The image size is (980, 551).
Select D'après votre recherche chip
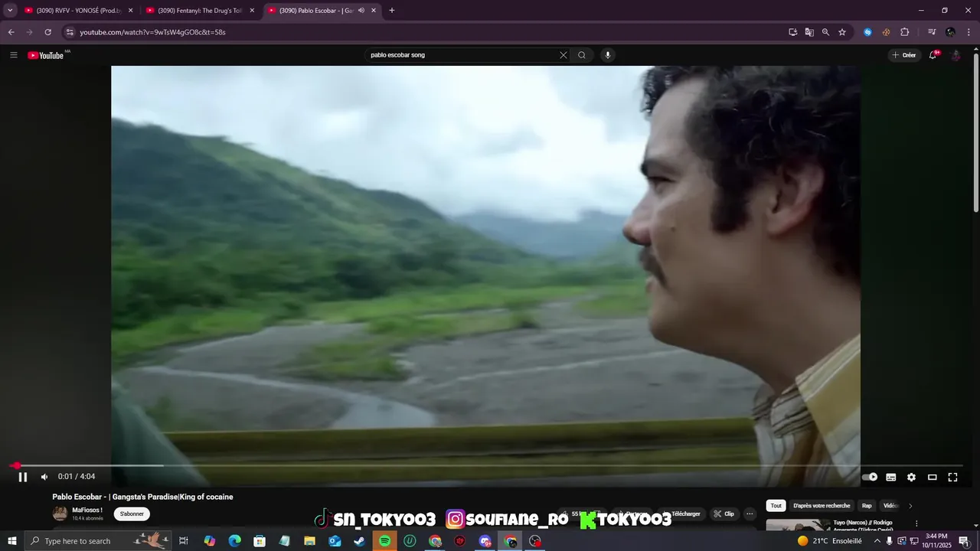[x=822, y=506]
